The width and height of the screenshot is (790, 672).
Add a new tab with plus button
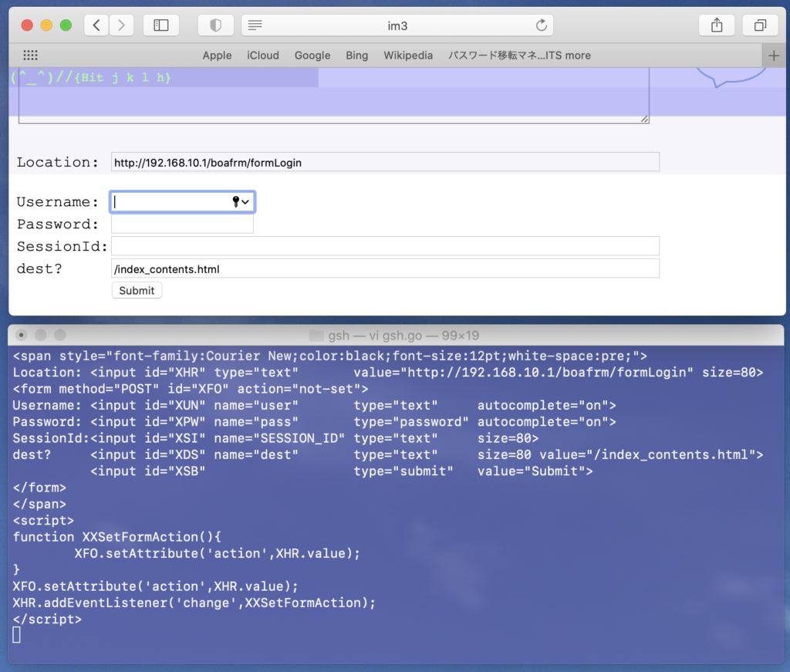click(x=774, y=56)
